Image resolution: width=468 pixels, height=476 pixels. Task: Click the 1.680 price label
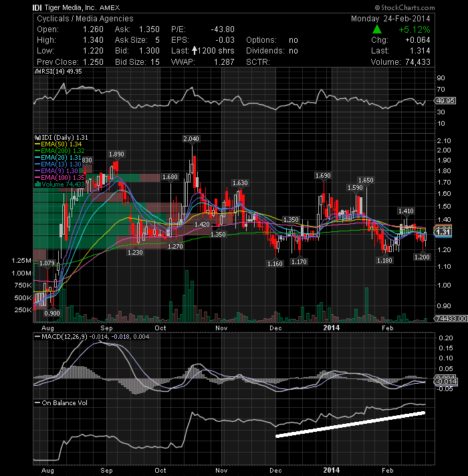[170, 177]
